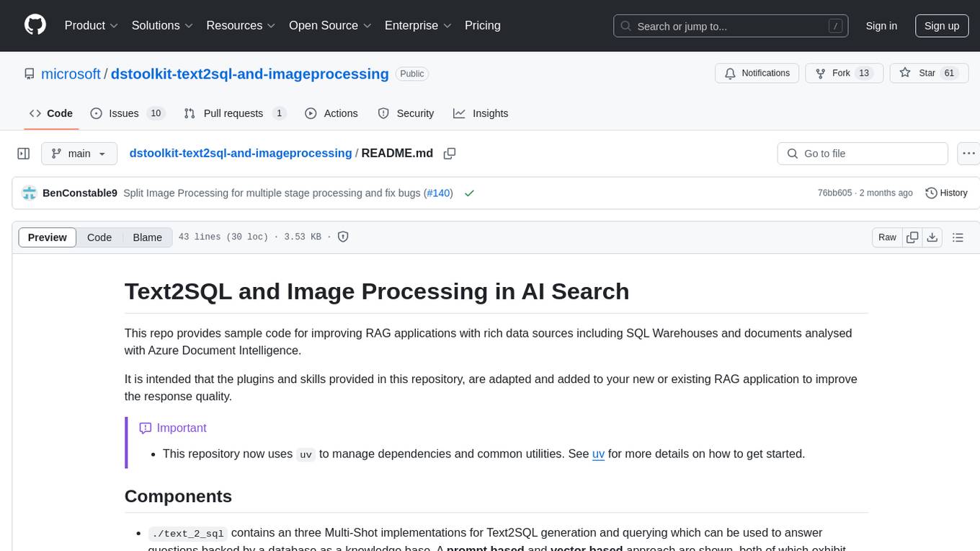
Task: Show the commit check status checkmark
Action: click(470, 193)
